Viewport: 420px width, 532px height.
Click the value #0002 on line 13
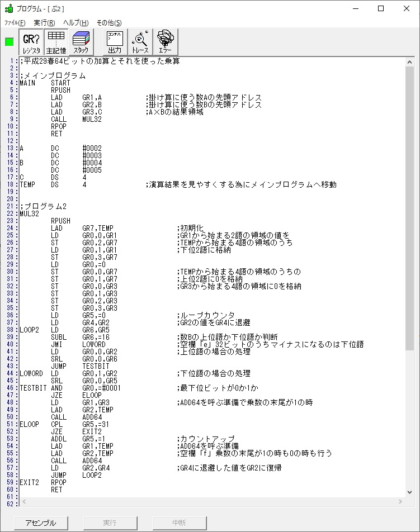pos(92,148)
